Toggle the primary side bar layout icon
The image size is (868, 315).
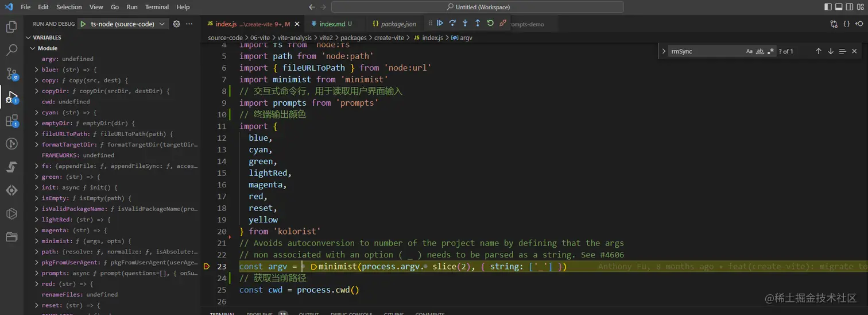pos(828,7)
